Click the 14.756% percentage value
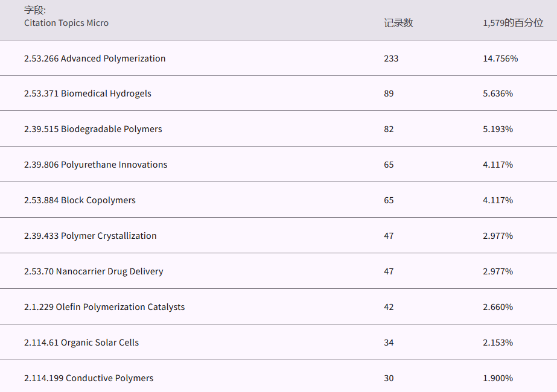This screenshot has height=392, width=557. point(500,58)
